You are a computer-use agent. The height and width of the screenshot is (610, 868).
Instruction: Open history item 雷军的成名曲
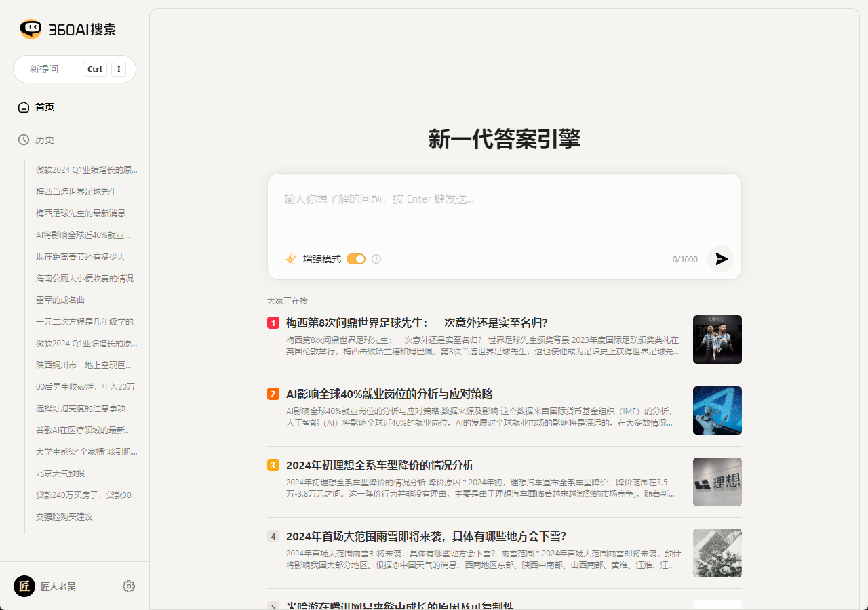point(60,300)
